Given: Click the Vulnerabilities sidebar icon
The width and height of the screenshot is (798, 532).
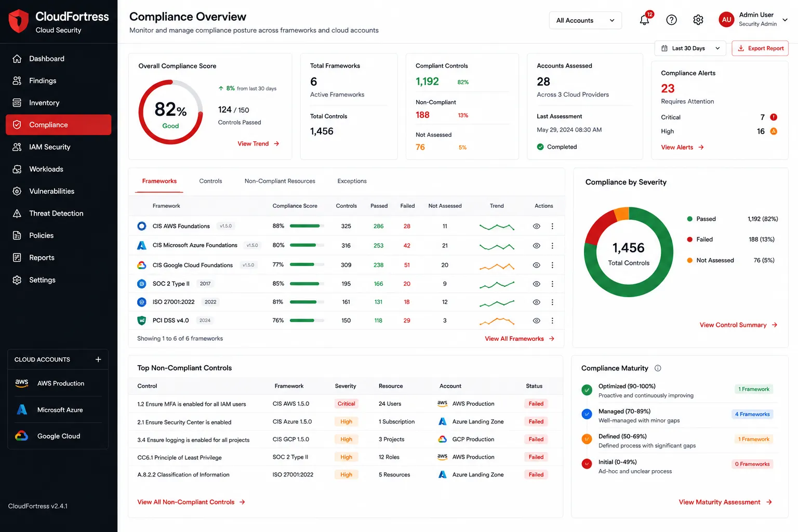Looking at the screenshot, I should coord(17,191).
